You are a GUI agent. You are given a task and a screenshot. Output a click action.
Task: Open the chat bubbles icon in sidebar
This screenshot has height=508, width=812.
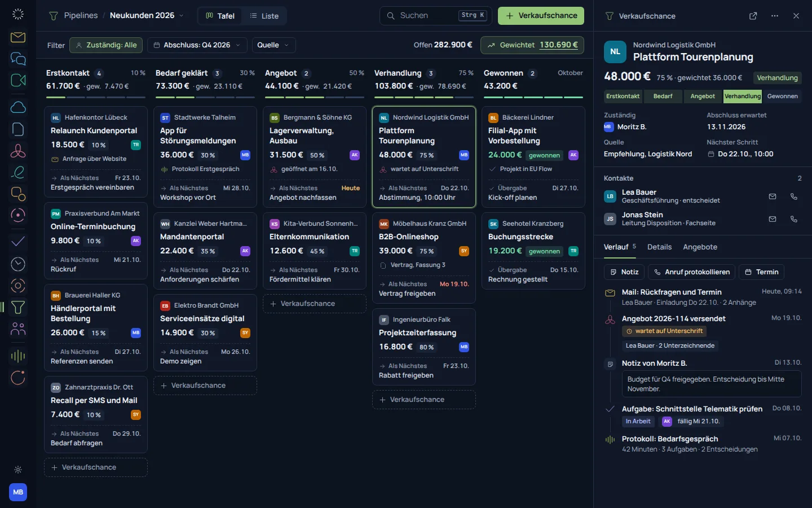pos(18,59)
